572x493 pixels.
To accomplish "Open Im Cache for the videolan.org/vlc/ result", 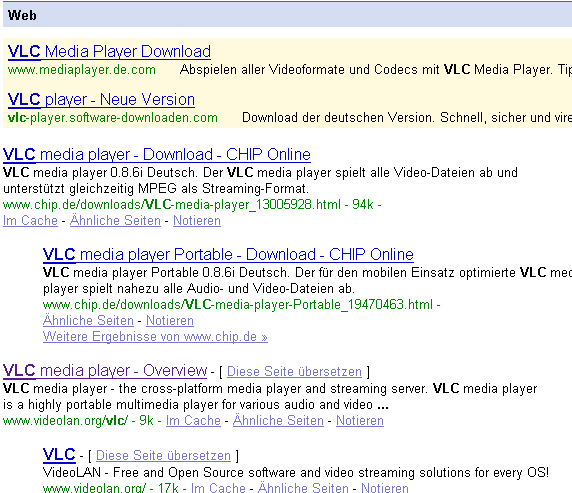I will tap(193, 420).
